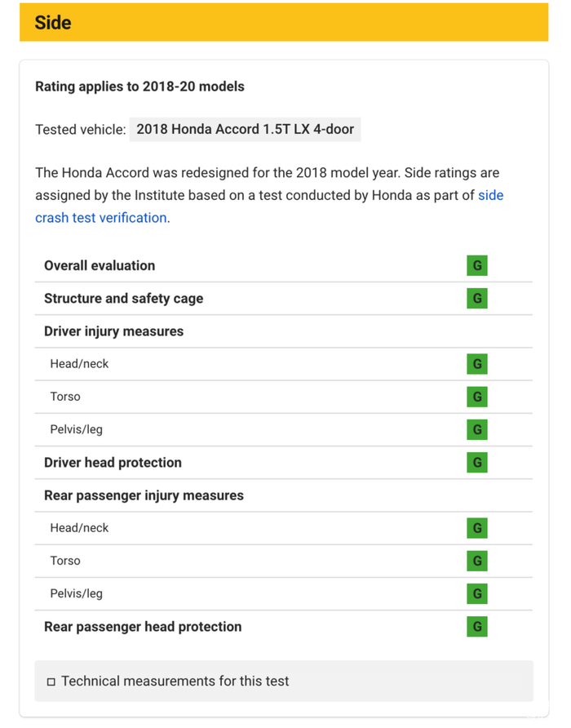Click Rating applies to 2018-20 models text
Viewport: 571px width, 728px height.
(x=139, y=87)
